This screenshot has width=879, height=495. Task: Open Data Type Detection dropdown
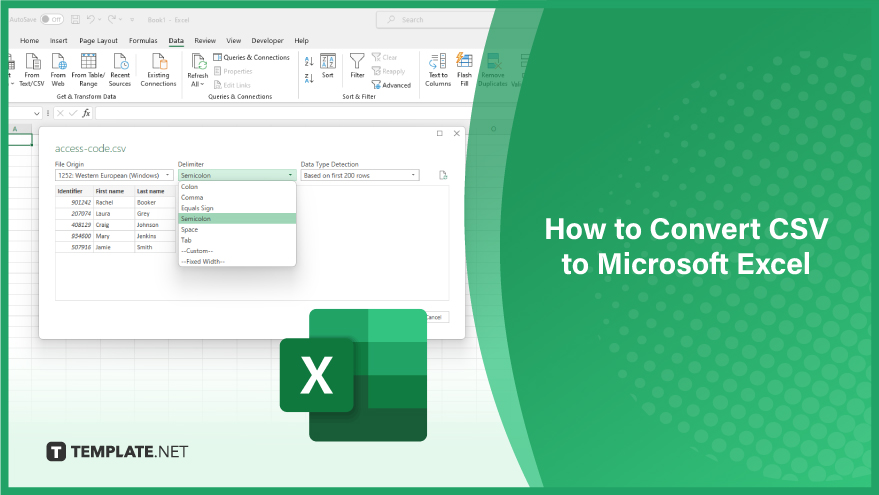[x=359, y=175]
